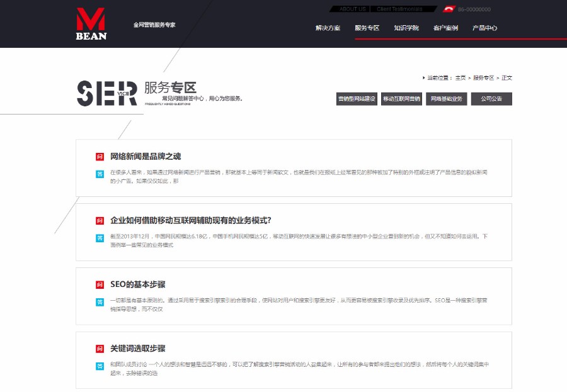Screen dimensions: 567x392
Task: Click the answer text starting 截至2013年12月
Action: [299, 240]
